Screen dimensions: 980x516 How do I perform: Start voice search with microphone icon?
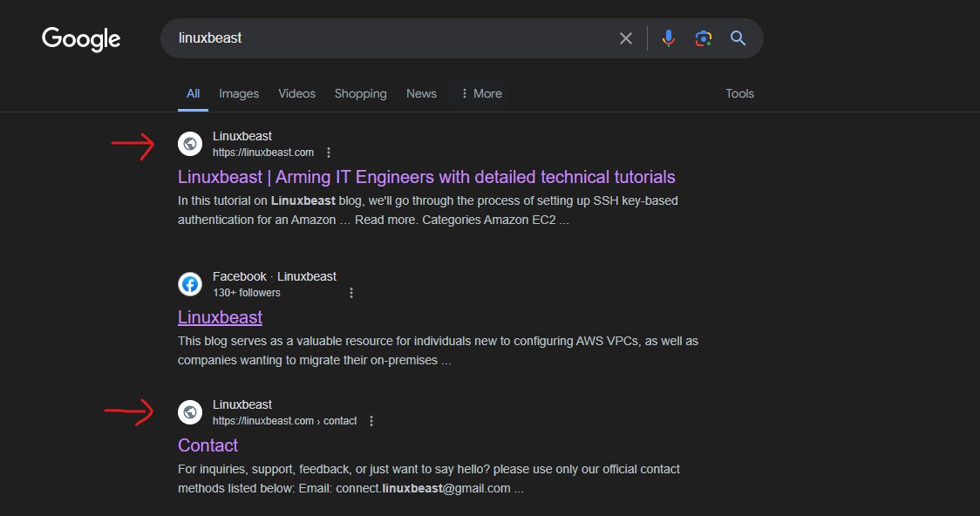(669, 38)
